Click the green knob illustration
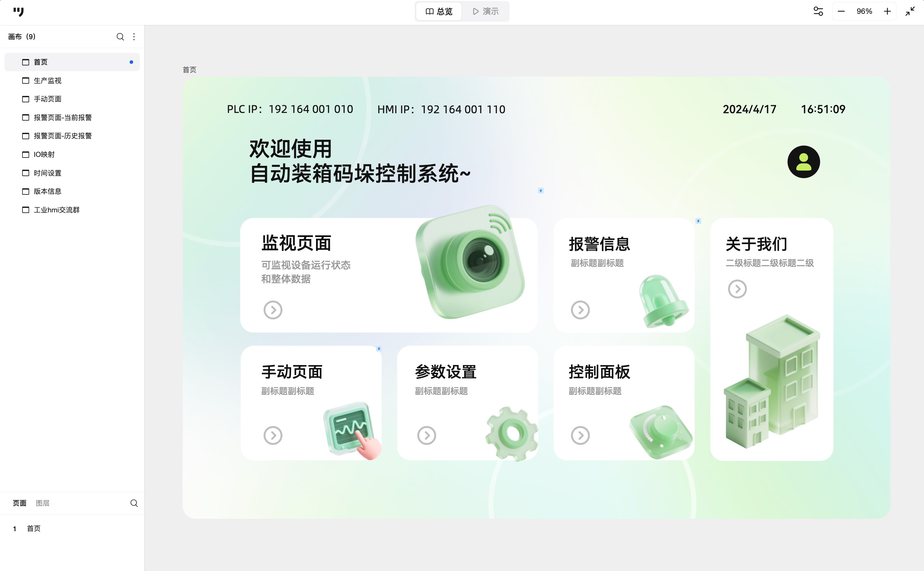924x571 pixels. [x=661, y=432]
